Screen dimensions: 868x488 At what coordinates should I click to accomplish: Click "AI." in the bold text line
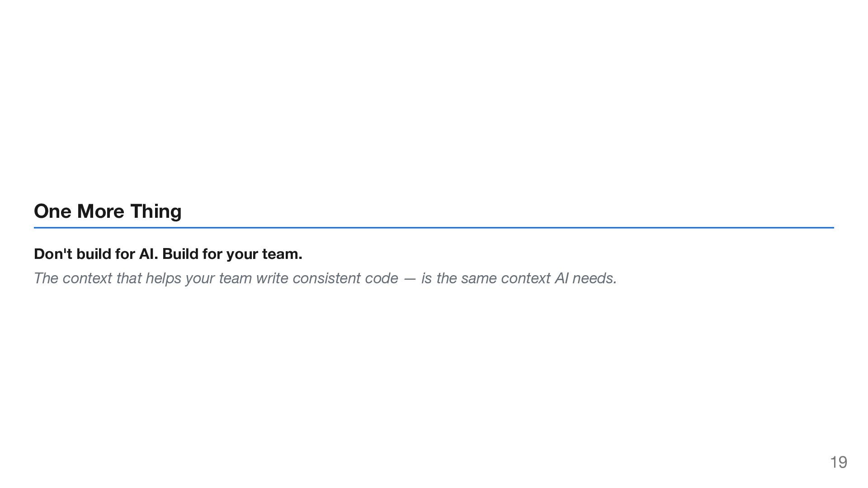(148, 254)
